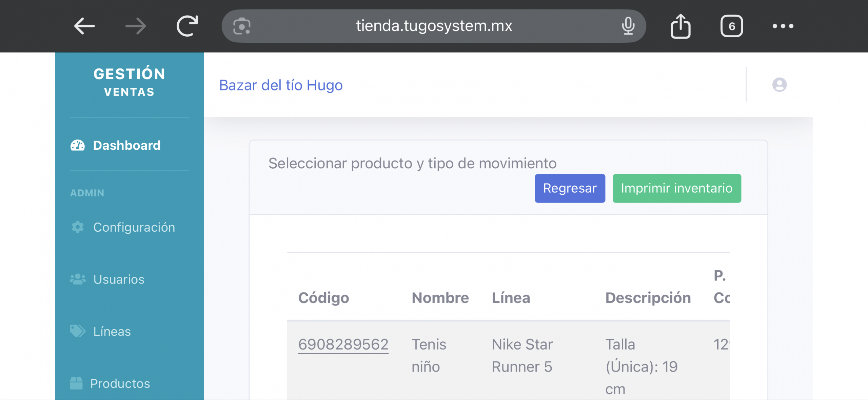868x400 pixels.
Task: Sort table by Código column header
Action: click(323, 298)
